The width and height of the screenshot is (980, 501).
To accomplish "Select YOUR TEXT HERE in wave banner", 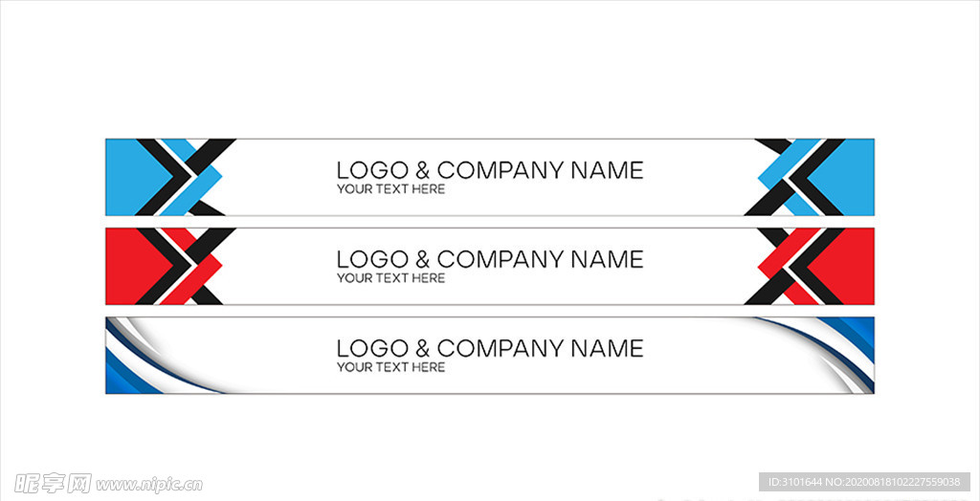I will pos(390,367).
